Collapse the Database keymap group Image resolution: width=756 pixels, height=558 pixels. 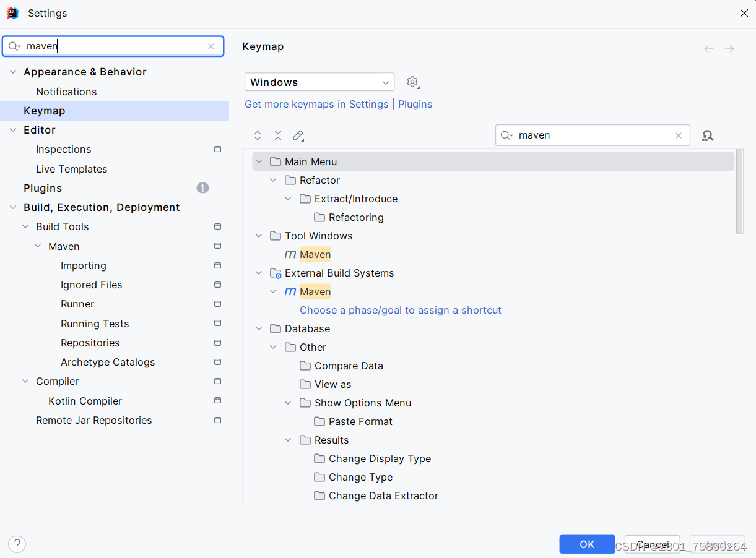coord(259,328)
